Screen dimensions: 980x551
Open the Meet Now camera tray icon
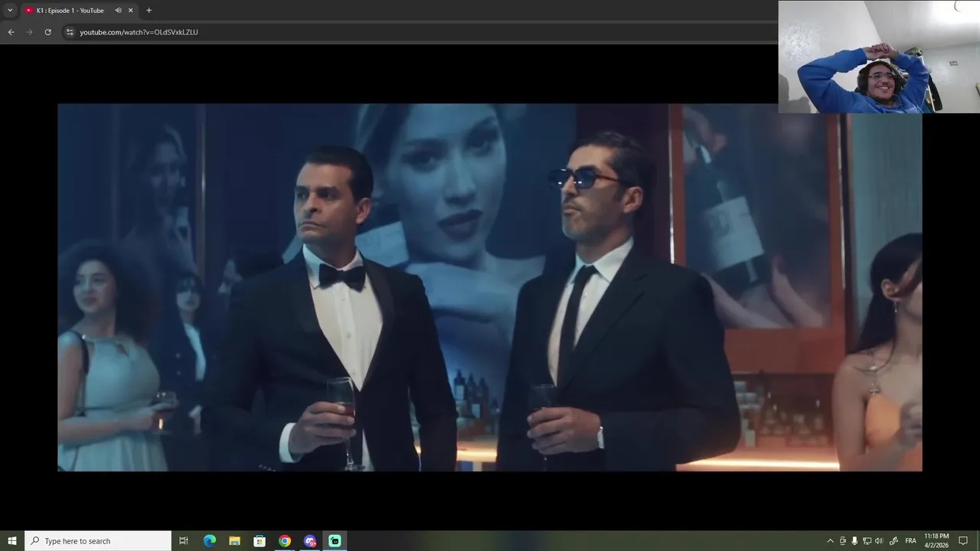pos(843,541)
